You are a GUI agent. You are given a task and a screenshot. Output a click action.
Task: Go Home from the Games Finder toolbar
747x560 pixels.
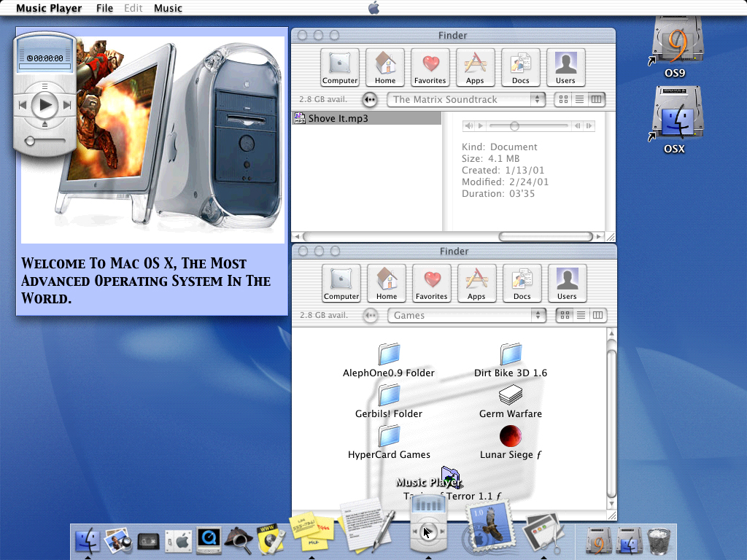[387, 283]
